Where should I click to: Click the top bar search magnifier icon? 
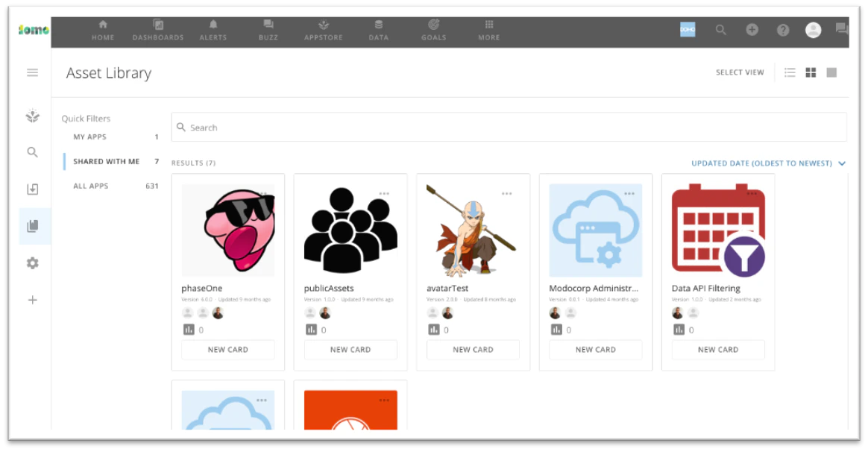pyautogui.click(x=721, y=30)
